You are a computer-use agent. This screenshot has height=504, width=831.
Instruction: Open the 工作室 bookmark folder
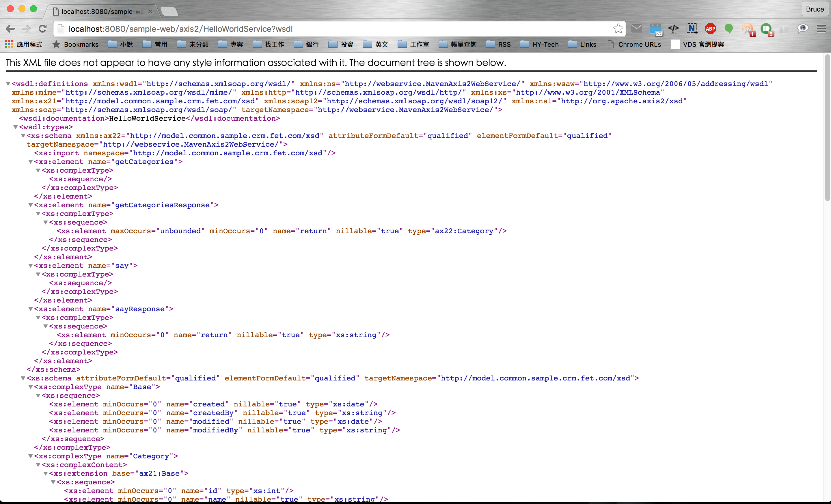point(413,44)
